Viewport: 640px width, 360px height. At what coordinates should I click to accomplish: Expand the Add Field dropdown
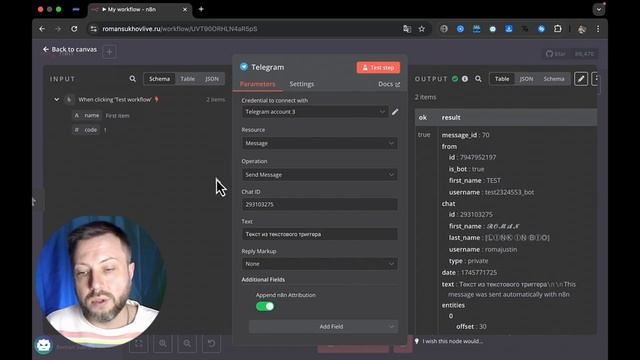pos(323,327)
